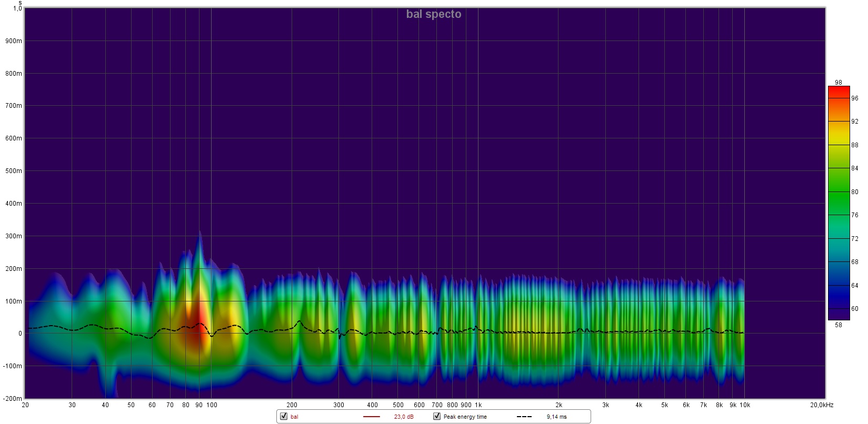868x424 pixels.
Task: Click the 'bal specto' plot title
Action: (x=433, y=14)
